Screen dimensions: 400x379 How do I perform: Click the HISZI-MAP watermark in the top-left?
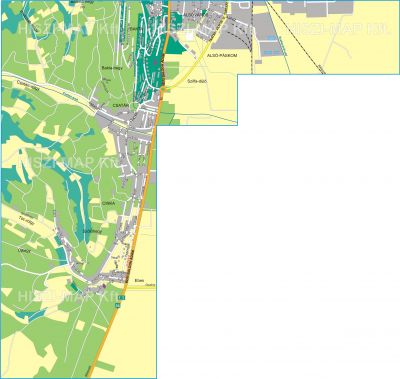click(67, 29)
